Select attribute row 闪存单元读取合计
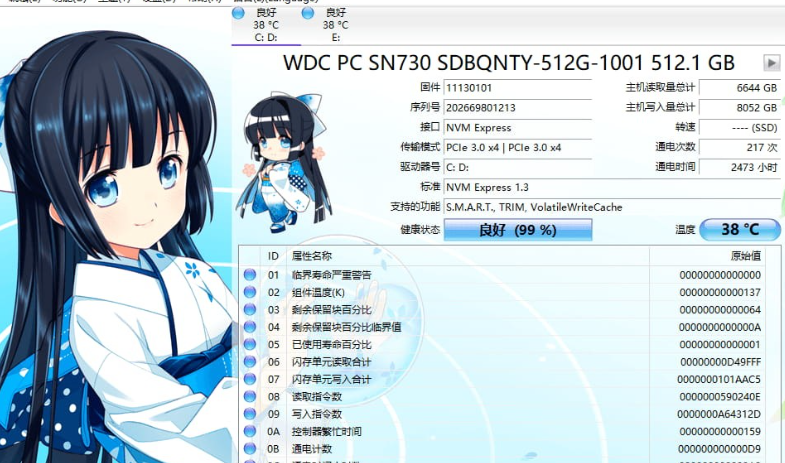The height and width of the screenshot is (463, 785). pyautogui.click(x=502, y=361)
